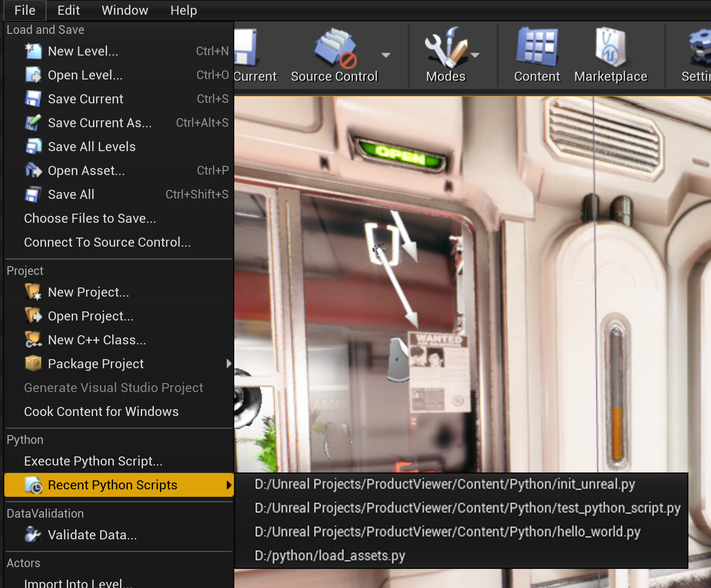
Task: Select Connect To Source Control...
Action: 119,242
